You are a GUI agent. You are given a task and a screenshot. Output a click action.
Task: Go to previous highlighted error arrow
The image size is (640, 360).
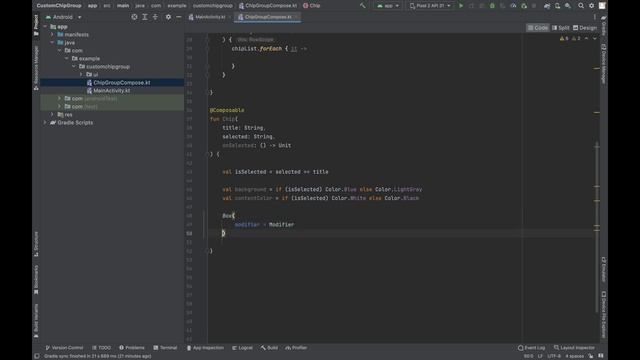click(587, 38)
